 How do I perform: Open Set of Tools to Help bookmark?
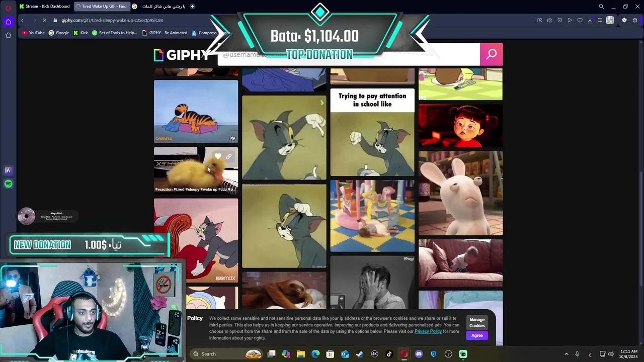pos(114,33)
